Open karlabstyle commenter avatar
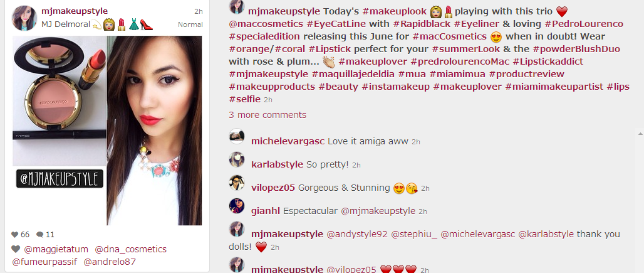The image size is (644, 273). 237,159
